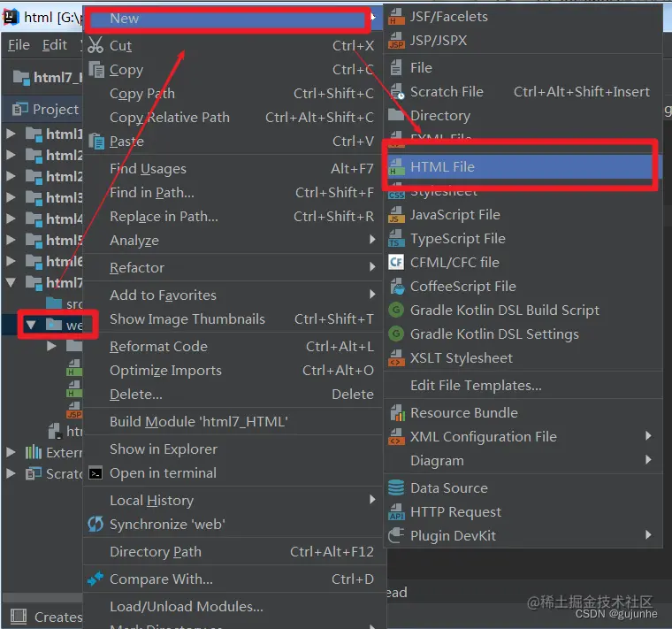Screen dimensions: 672x629
Task: Open the Refactor submenu
Action: pyautogui.click(x=232, y=268)
